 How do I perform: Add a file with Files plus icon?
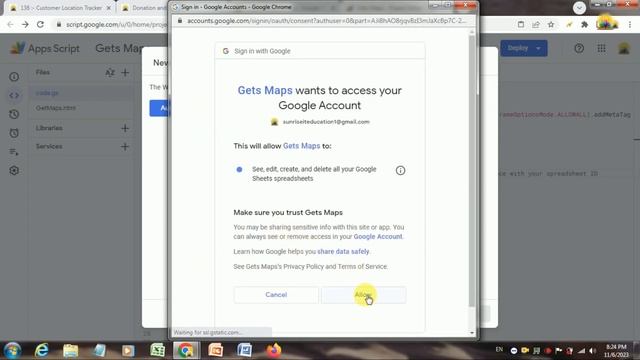[x=125, y=73]
